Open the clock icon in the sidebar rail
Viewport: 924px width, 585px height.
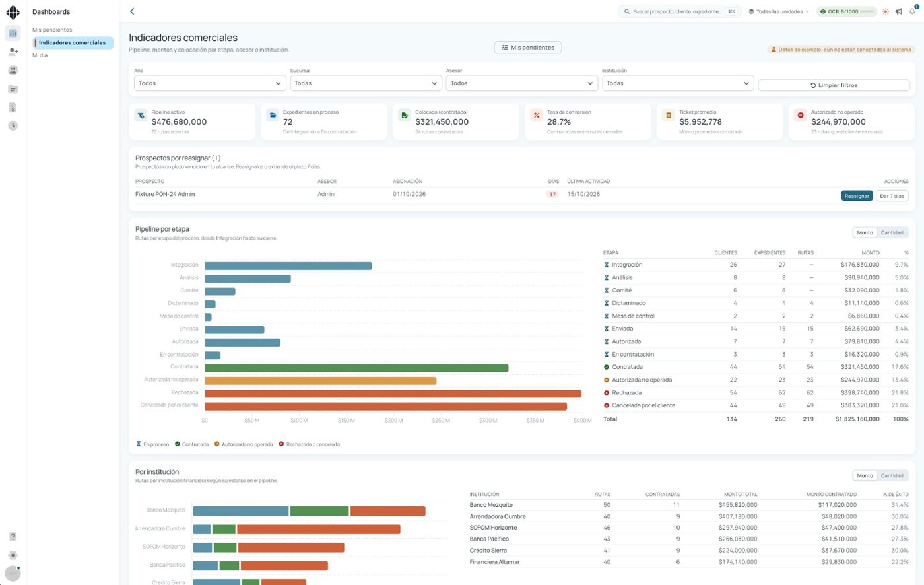coord(13,126)
